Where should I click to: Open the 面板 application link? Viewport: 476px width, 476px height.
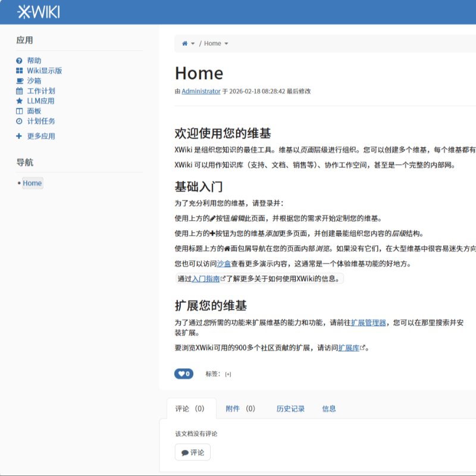tap(34, 111)
